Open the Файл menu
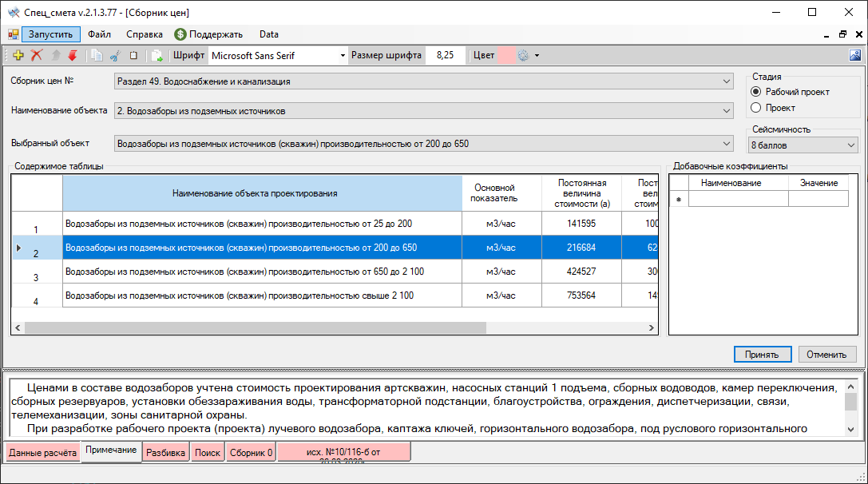The height and width of the screenshot is (484, 868). tap(100, 34)
